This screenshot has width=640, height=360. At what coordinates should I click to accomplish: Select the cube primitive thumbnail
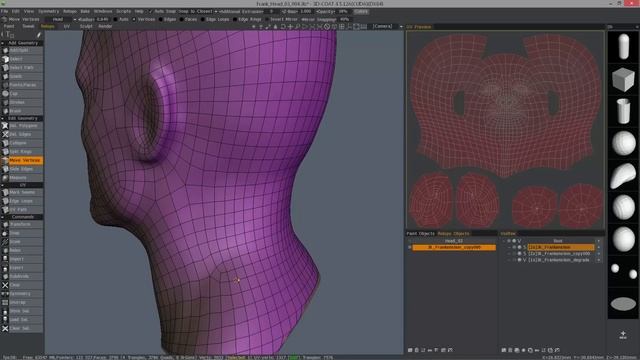(623, 79)
